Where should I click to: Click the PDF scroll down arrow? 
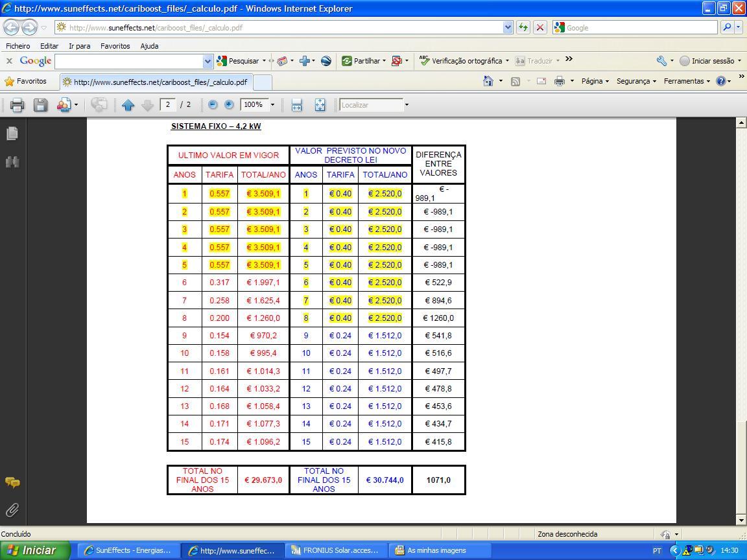click(741, 520)
